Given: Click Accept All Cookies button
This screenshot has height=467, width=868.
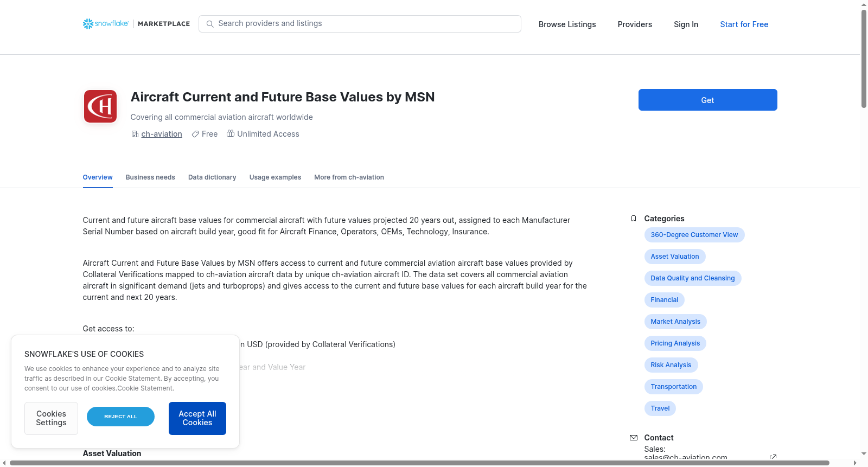Looking at the screenshot, I should 197,418.
